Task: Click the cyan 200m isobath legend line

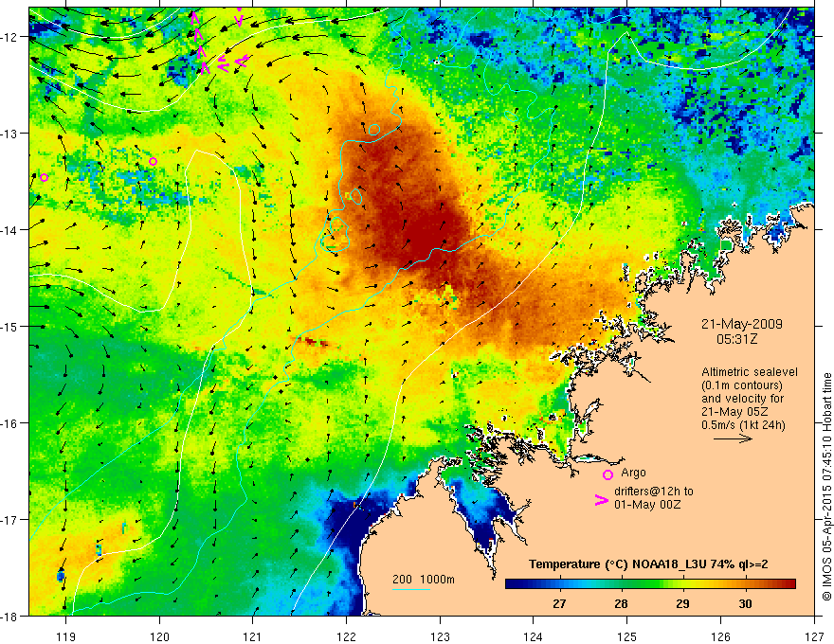Action: pyautogui.click(x=411, y=589)
